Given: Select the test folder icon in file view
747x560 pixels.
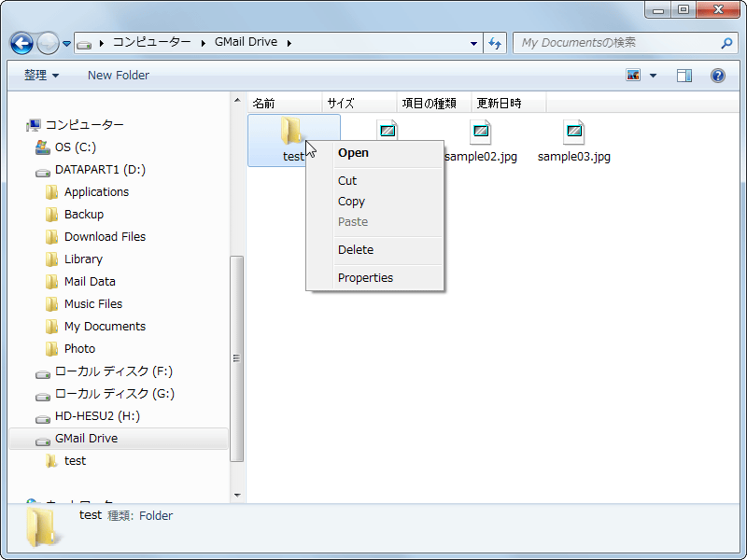Looking at the screenshot, I should point(291,130).
